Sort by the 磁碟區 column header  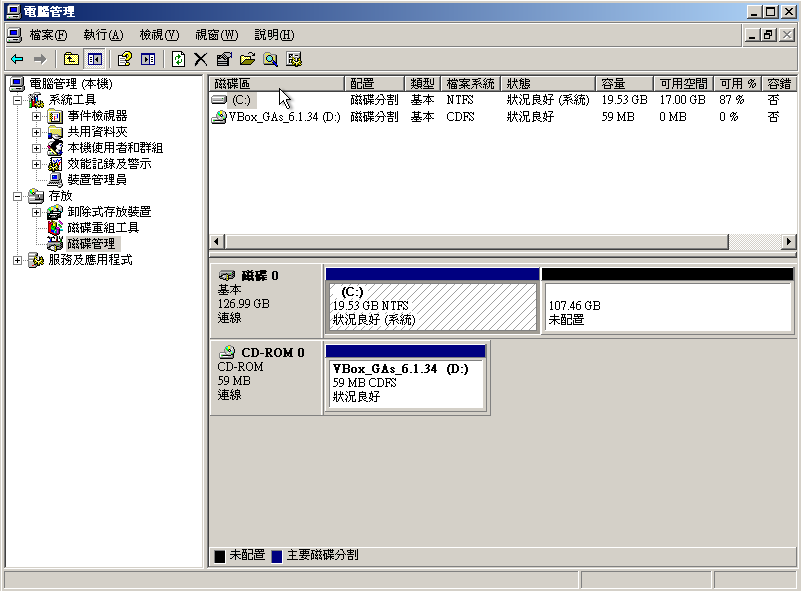pyautogui.click(x=277, y=84)
